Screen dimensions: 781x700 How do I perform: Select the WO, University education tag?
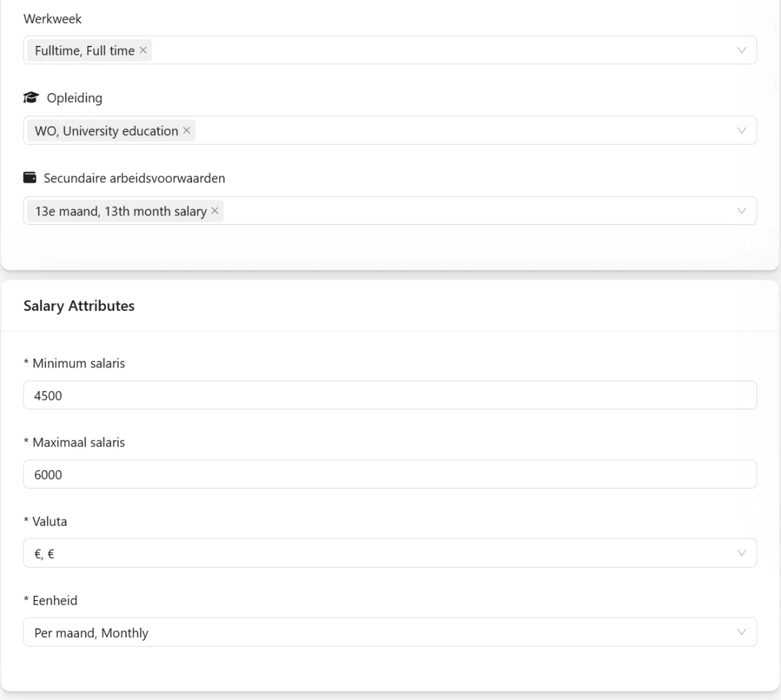pos(106,131)
